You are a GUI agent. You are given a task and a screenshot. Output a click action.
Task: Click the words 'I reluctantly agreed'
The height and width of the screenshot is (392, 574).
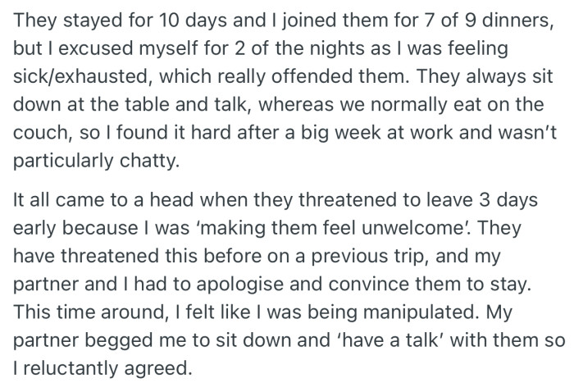tap(102, 368)
